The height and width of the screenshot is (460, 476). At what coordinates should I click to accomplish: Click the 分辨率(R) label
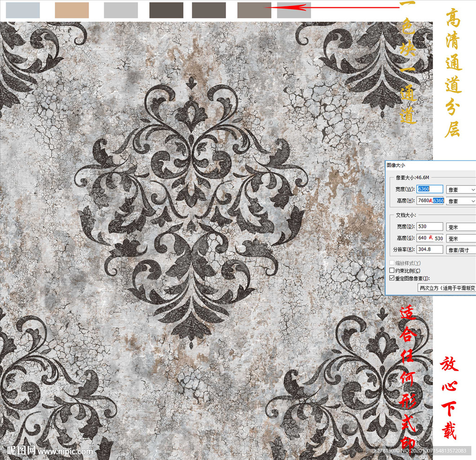(x=404, y=249)
